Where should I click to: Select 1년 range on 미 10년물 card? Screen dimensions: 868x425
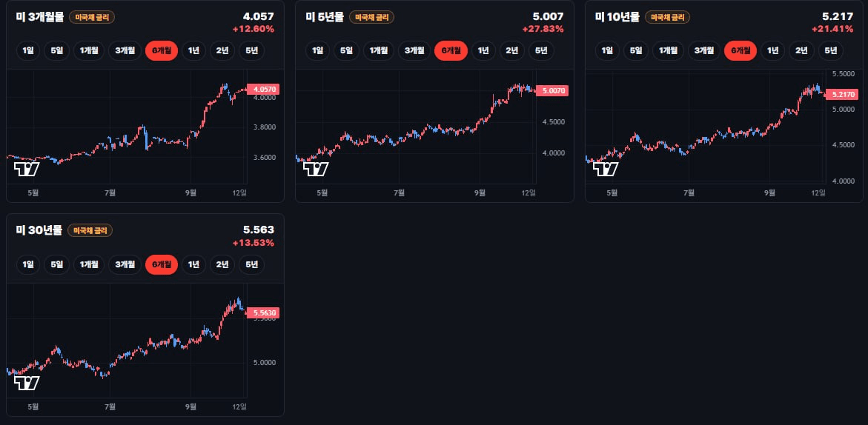click(x=773, y=51)
